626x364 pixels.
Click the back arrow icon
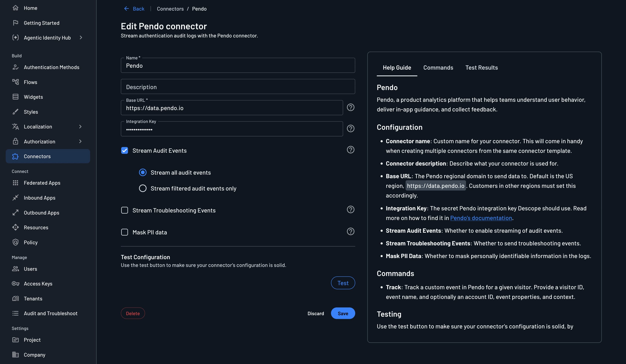[x=126, y=9]
